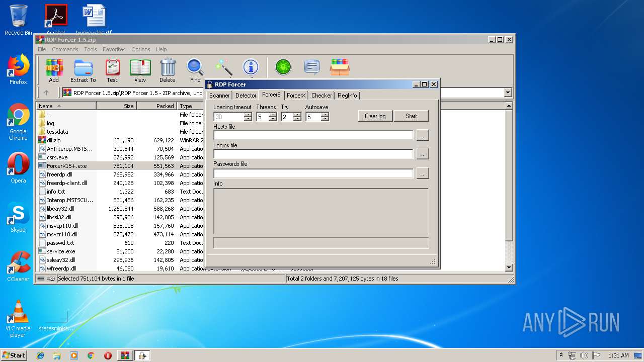This screenshot has width=644, height=362.
Task: Click the Test archive toolbar icon
Action: (x=112, y=70)
